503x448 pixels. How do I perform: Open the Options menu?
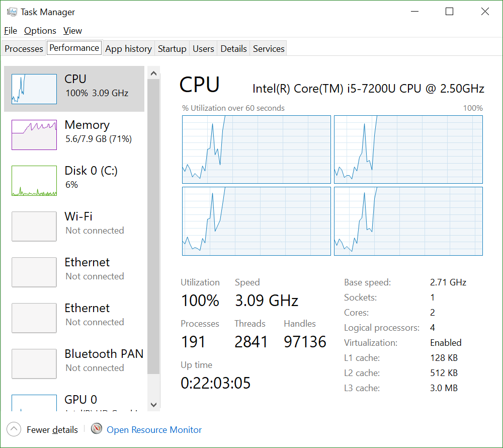click(x=40, y=31)
